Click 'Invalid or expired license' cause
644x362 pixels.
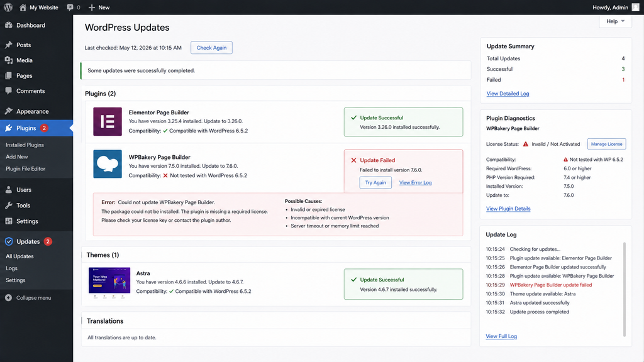coord(318,209)
